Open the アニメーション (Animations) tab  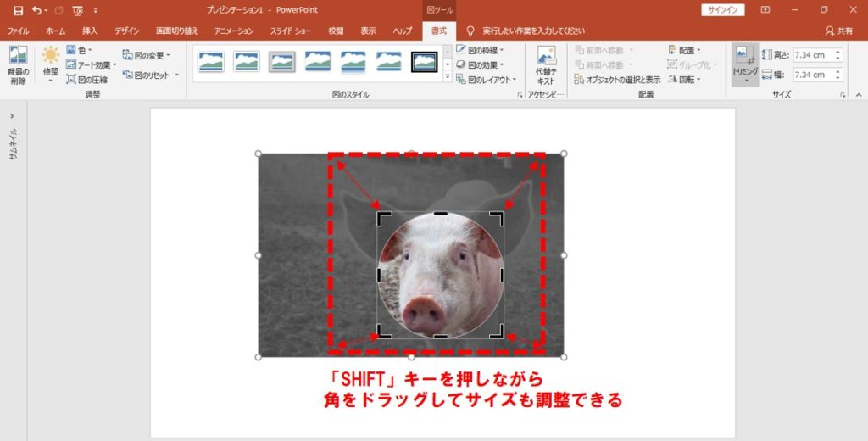(234, 31)
